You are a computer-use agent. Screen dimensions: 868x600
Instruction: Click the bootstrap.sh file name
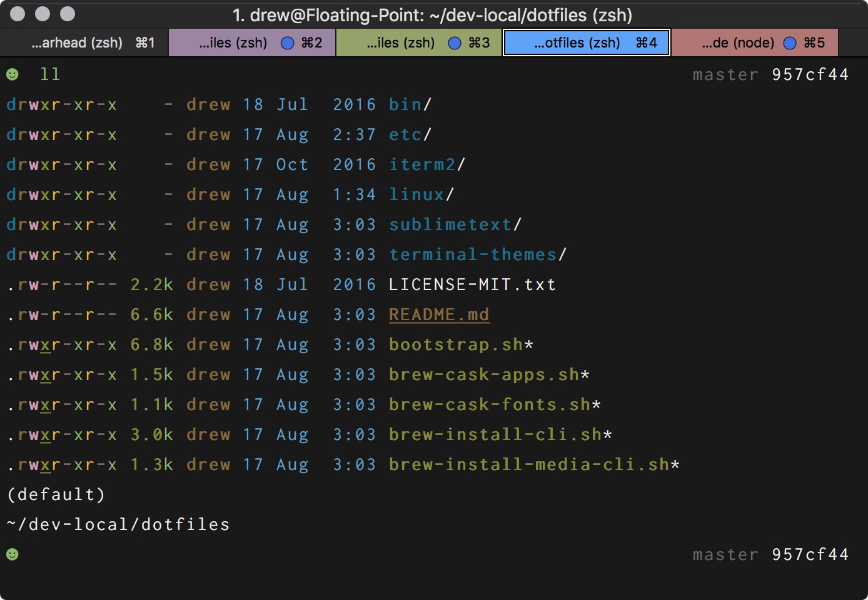click(461, 344)
